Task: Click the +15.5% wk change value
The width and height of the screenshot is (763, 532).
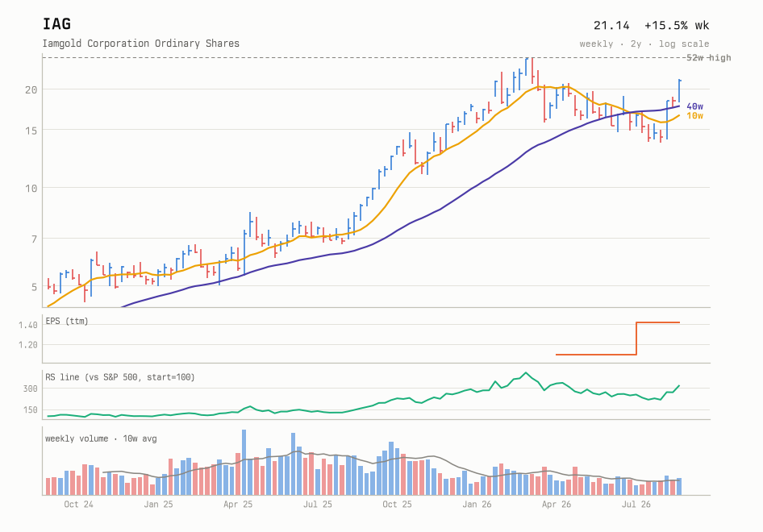Action: pyautogui.click(x=677, y=25)
